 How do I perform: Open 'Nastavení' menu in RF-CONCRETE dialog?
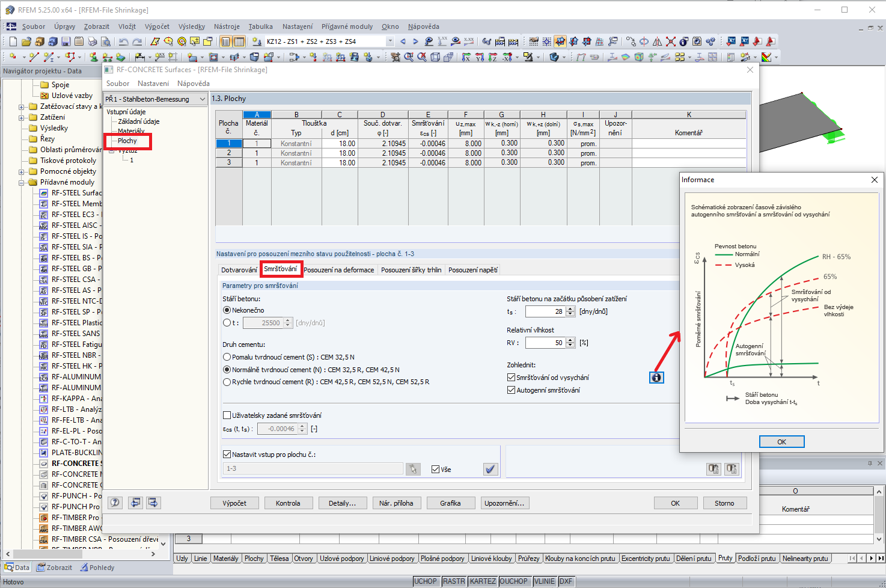(153, 84)
